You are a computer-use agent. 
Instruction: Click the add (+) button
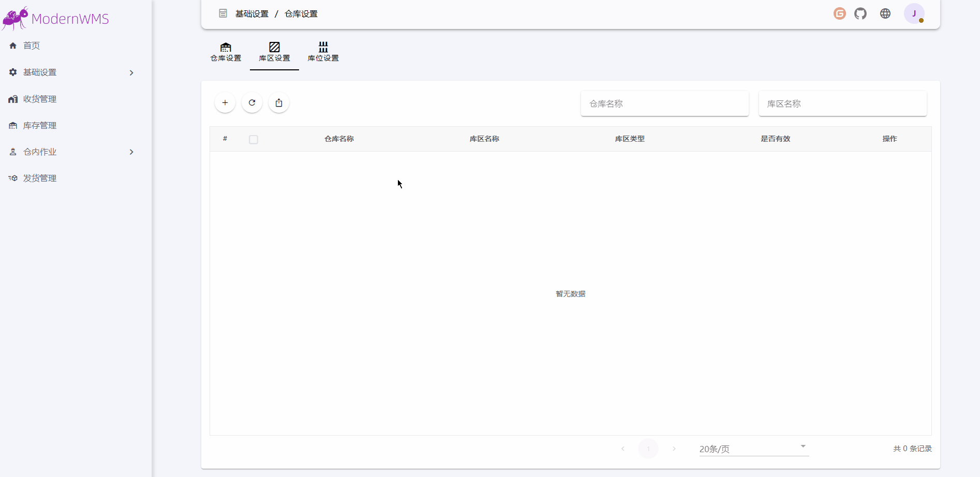(225, 102)
